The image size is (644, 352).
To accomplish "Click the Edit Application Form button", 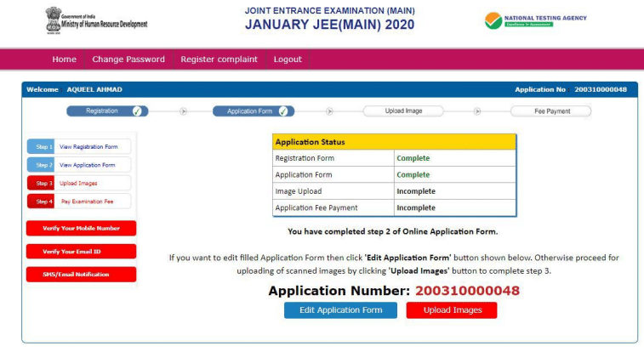I will tap(340, 310).
